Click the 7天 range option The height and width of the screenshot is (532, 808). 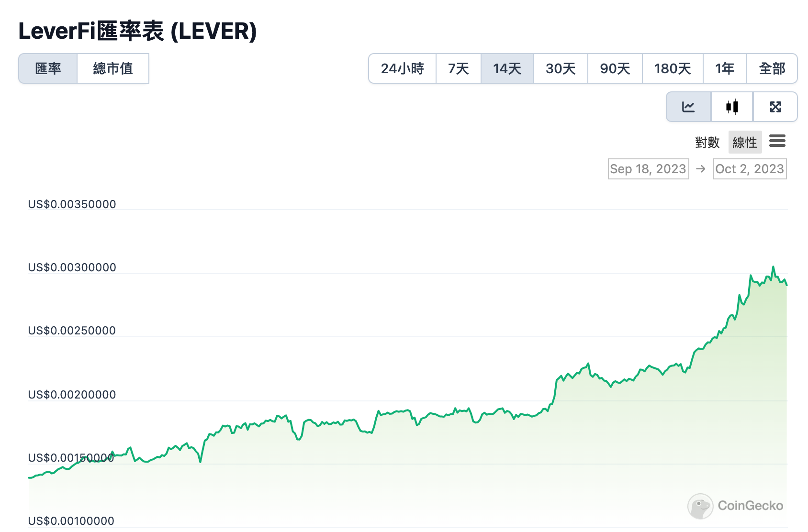point(458,68)
